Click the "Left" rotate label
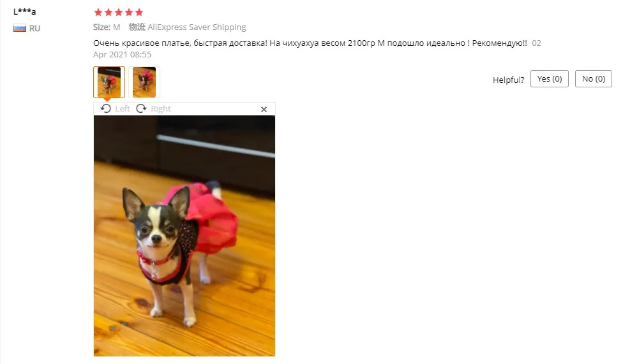This screenshot has height=364, width=623. coord(123,109)
